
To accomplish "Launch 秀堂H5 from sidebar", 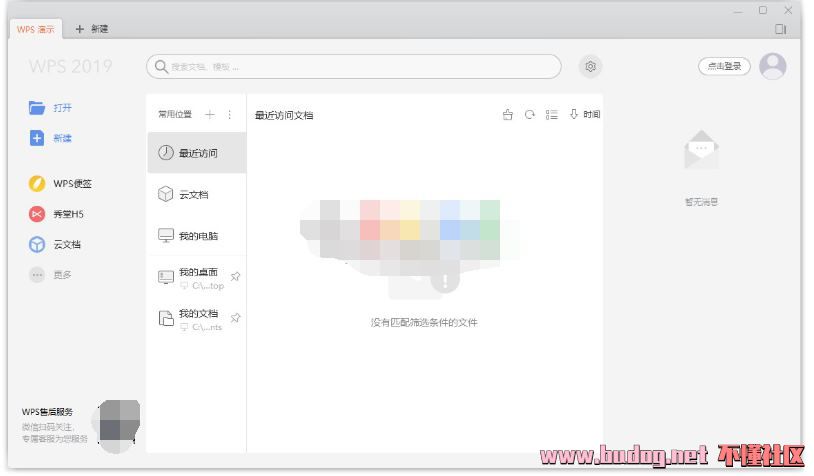I will (56, 214).
